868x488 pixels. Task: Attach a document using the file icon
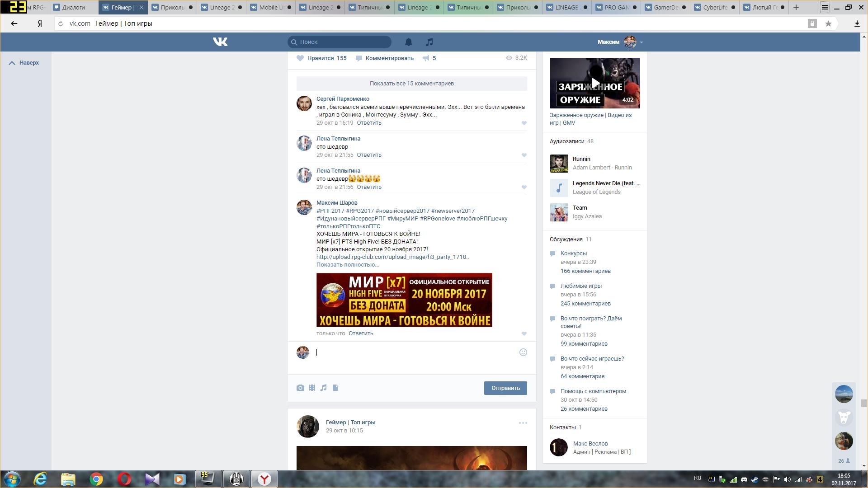(x=335, y=388)
